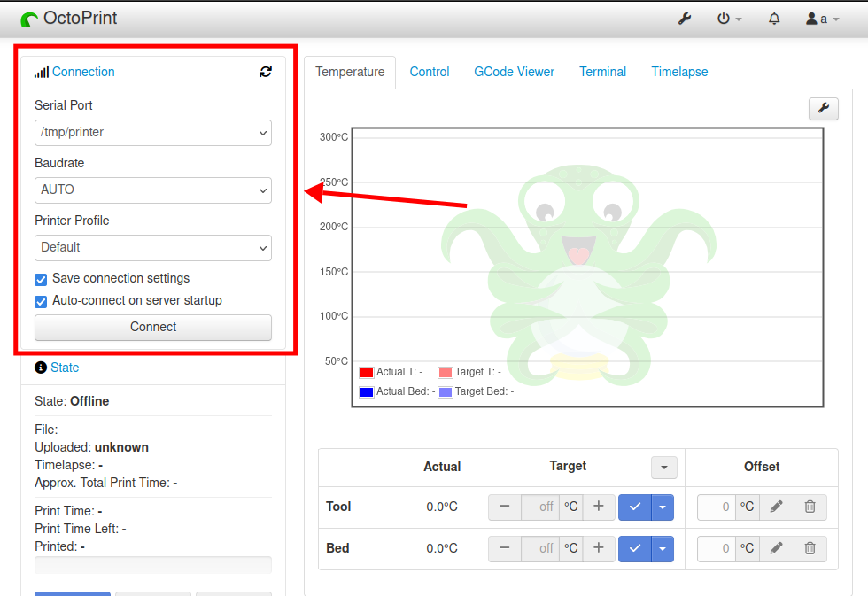
Task: Toggle Target T pink legend swatch
Action: tap(445, 373)
